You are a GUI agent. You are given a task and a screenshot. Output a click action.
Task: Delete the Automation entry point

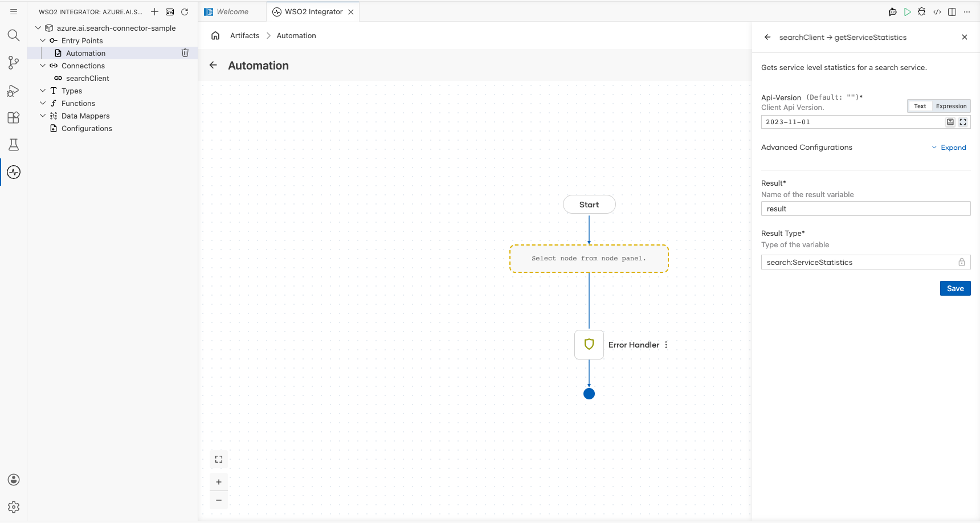[185, 53]
